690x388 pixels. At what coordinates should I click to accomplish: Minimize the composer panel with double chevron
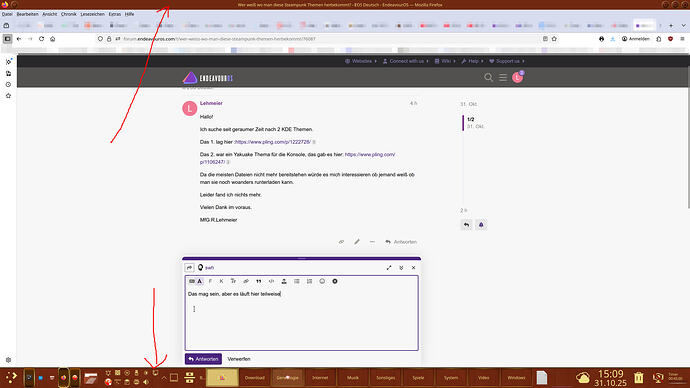coord(401,267)
